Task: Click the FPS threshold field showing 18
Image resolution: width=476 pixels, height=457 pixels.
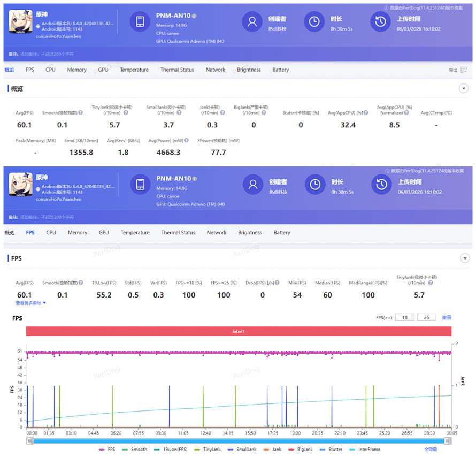Action: tap(405, 317)
